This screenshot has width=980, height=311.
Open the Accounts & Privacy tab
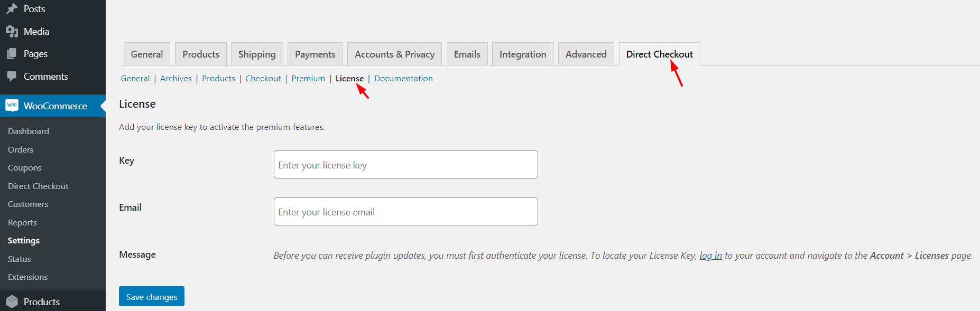point(394,54)
